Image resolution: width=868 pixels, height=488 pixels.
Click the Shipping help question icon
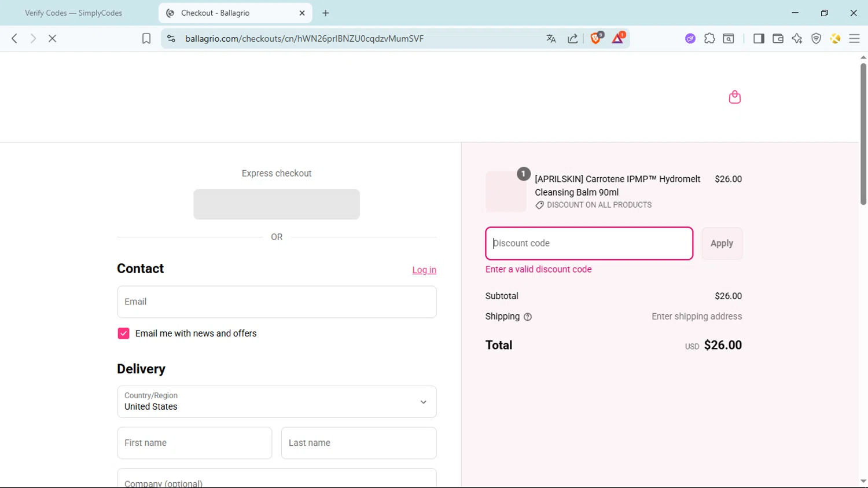(528, 317)
